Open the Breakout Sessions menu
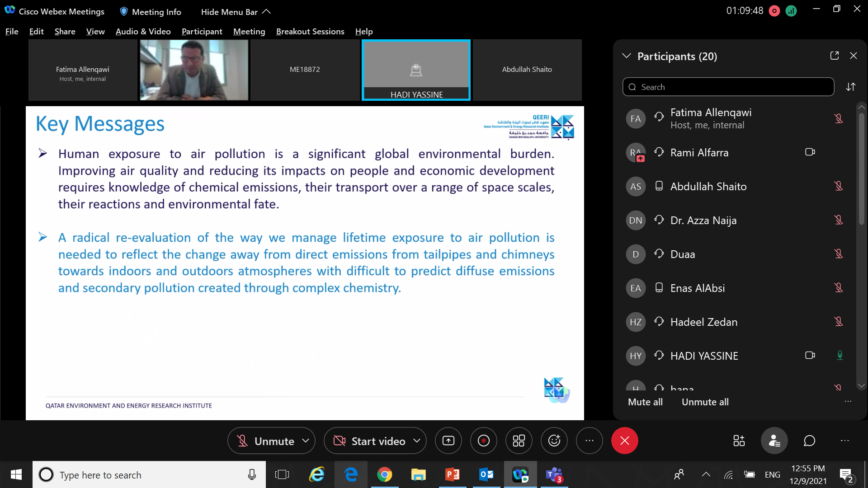 [x=310, y=32]
